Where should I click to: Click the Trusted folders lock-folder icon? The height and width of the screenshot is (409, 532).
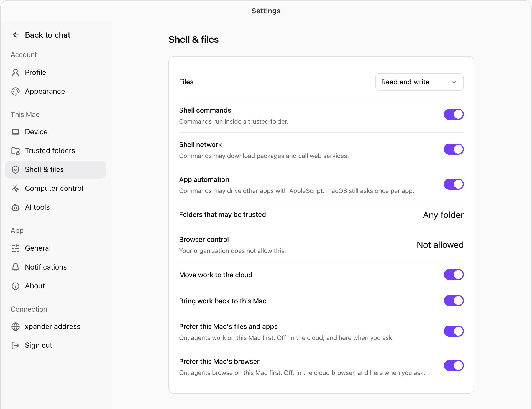16,151
